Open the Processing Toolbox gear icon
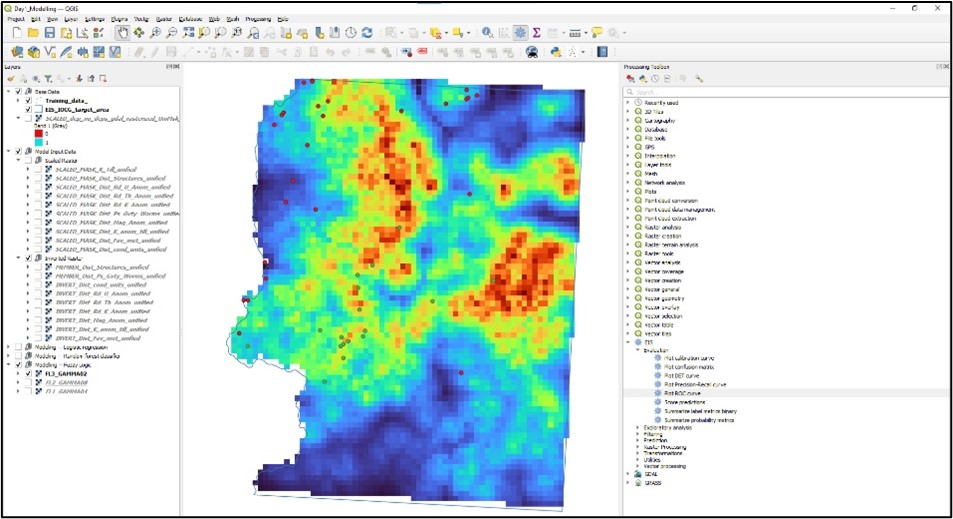Viewport: 953px width, 519px height. tap(520, 33)
